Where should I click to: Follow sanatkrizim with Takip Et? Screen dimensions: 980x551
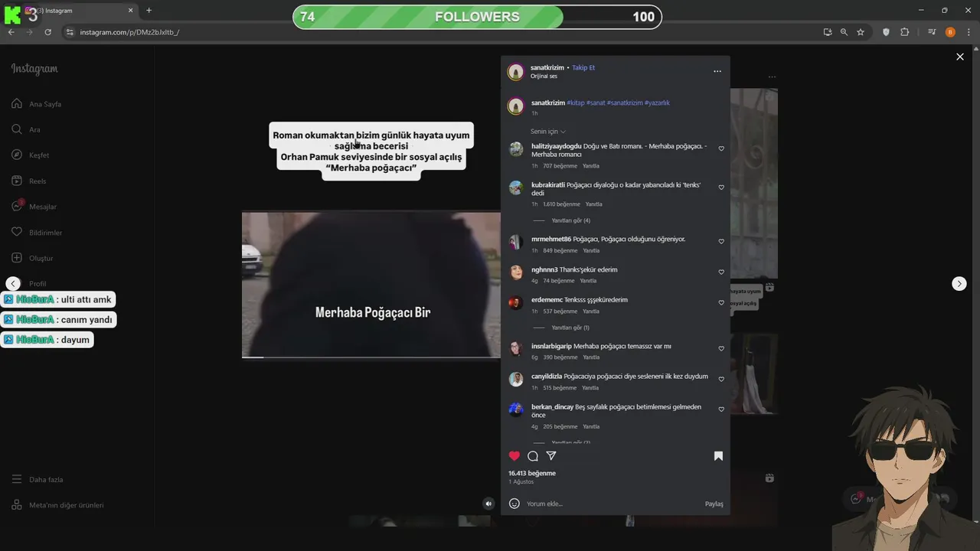pos(583,68)
